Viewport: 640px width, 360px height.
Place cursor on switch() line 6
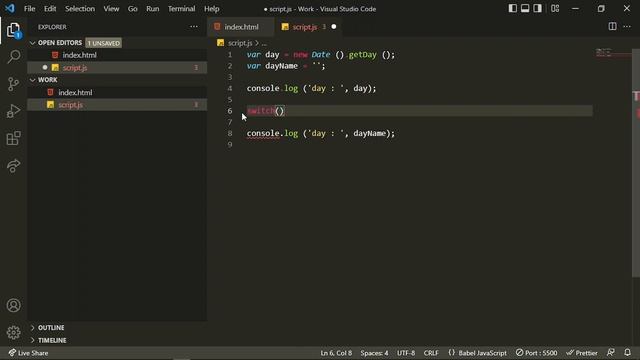(266, 111)
